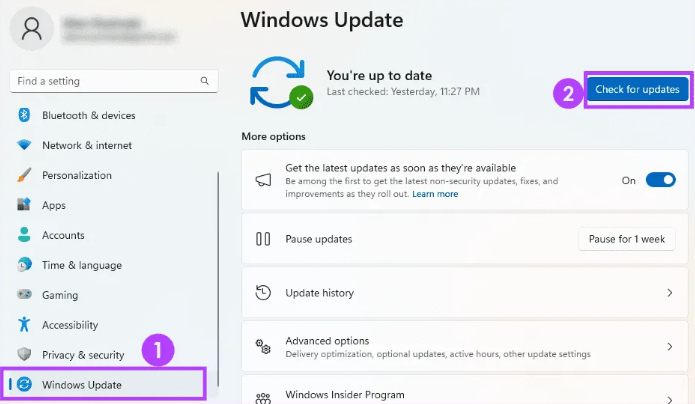Select Time & language category
The width and height of the screenshot is (695, 404).
[x=114, y=265]
